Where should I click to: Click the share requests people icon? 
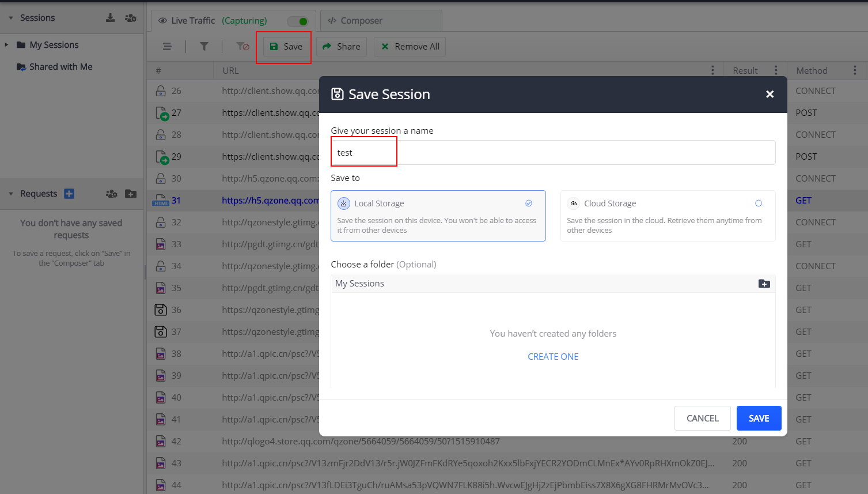(112, 194)
